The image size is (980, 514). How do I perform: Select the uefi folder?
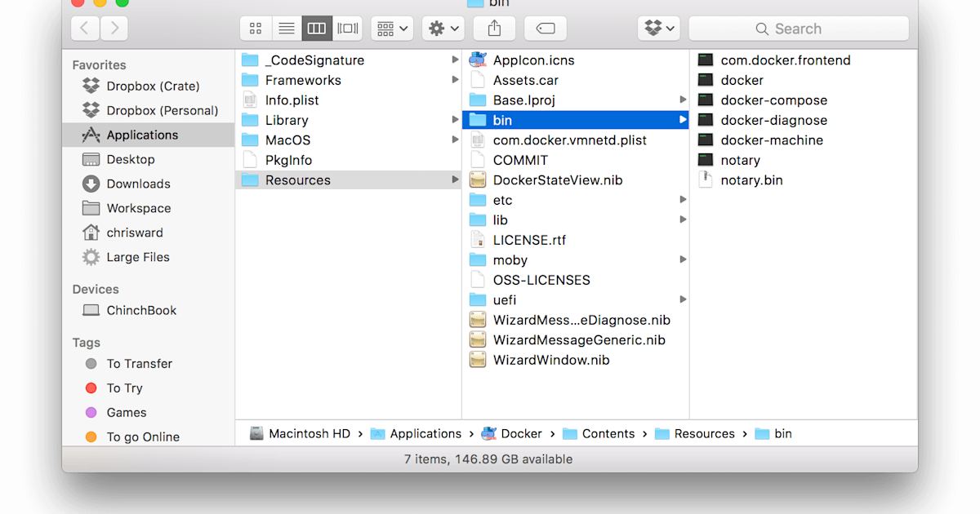pos(576,300)
